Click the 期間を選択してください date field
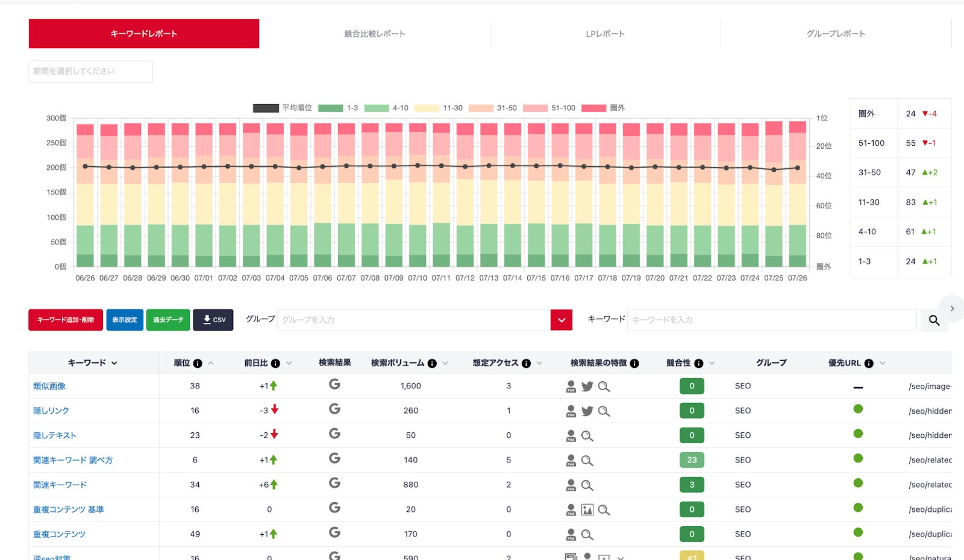Screen dimensions: 964x560 point(90,71)
